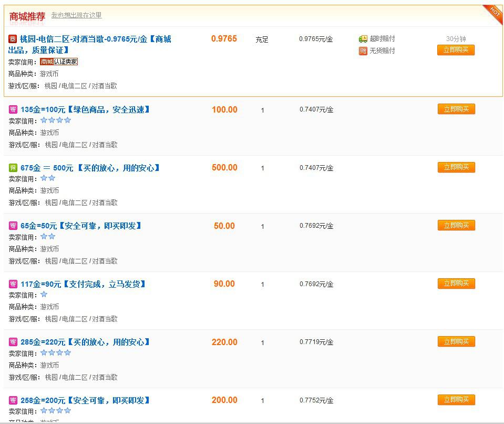Viewport: 504px width, 424px height.
Task: Click 桃园 / 电信二区 / 对酒当歌 under 135金=100元
Action: point(81,145)
